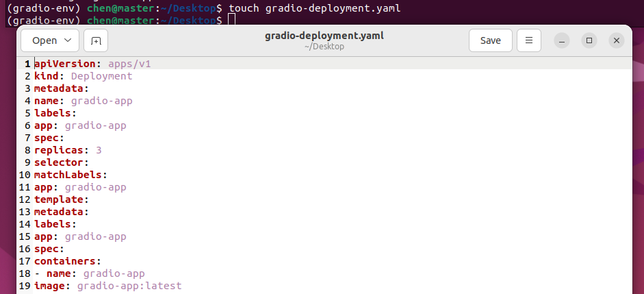Click the value 'apps/v1' on line 1
644x294 pixels.
tap(130, 64)
